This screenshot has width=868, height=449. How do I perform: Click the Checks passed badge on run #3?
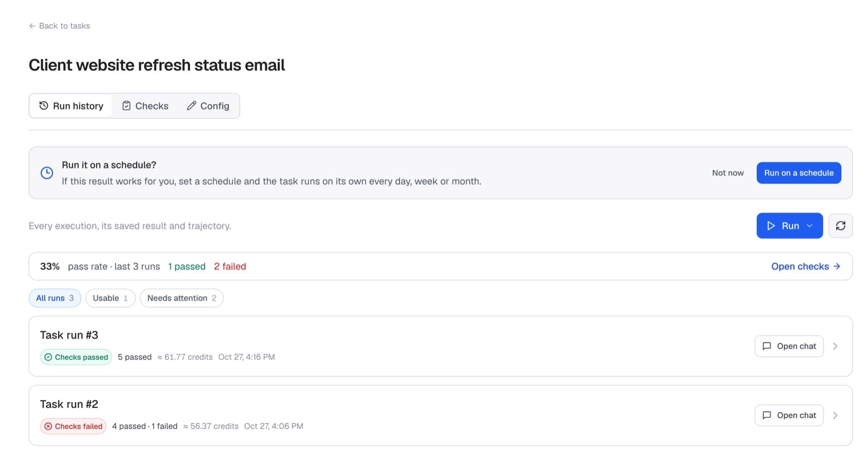click(x=76, y=357)
